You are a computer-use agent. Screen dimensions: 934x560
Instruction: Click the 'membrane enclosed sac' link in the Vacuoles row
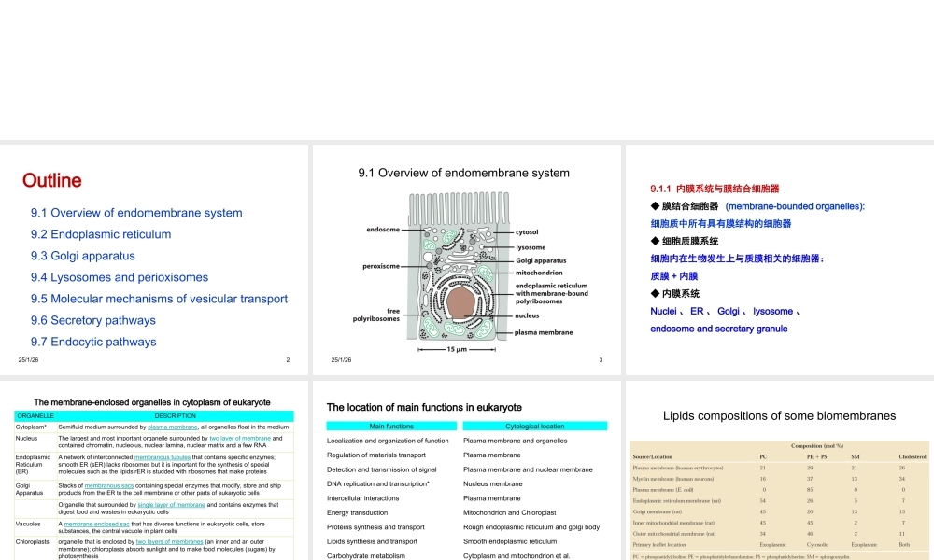click(96, 525)
